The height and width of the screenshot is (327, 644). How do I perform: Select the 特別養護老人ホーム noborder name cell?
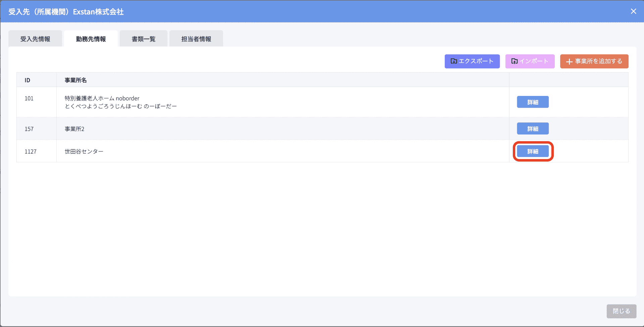point(121,102)
